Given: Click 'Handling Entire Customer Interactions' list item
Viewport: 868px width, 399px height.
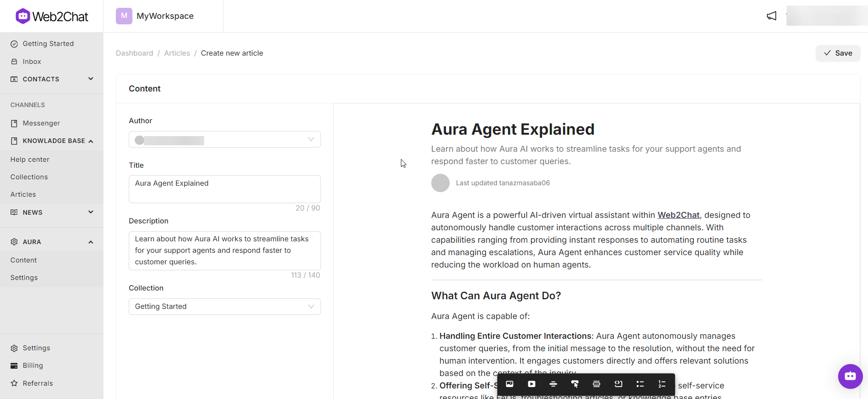Looking at the screenshot, I should pos(515,336).
